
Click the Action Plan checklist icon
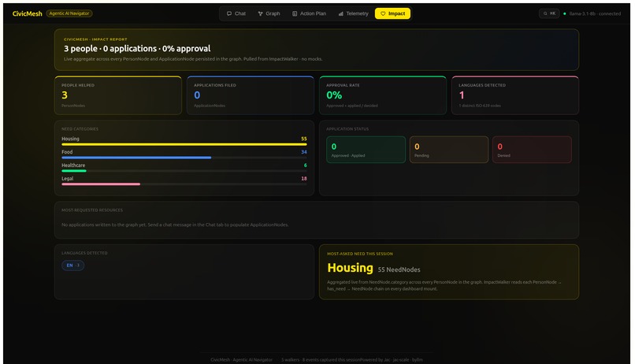click(x=295, y=13)
